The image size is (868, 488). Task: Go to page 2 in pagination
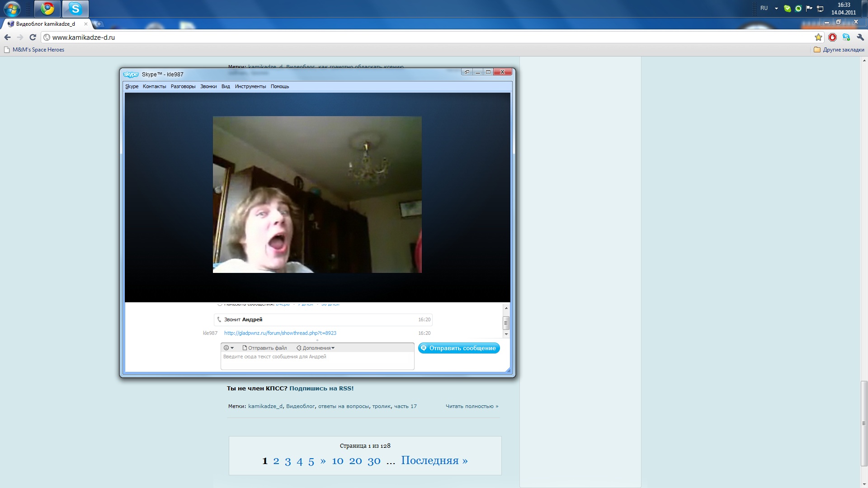[276, 461]
